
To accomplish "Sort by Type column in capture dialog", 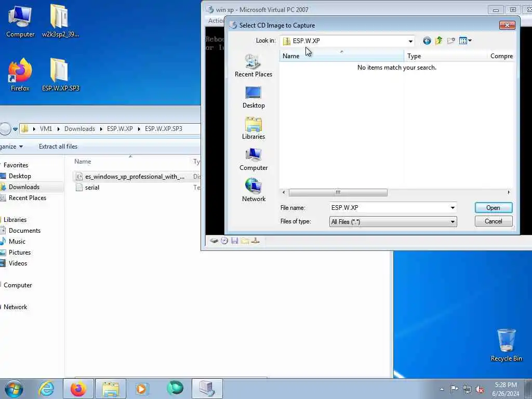I will click(x=445, y=56).
